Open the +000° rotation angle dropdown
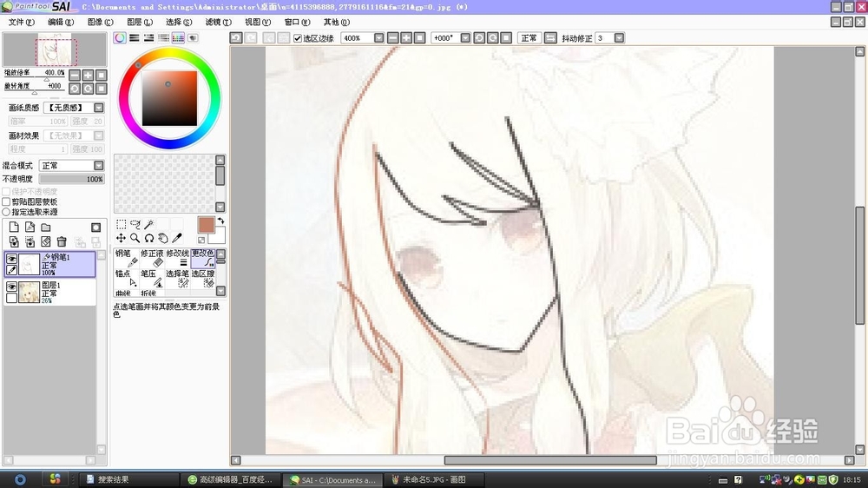This screenshot has width=868, height=488. click(465, 38)
